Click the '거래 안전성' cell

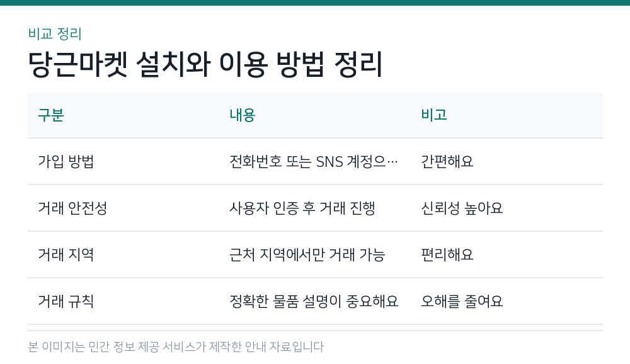coord(72,208)
